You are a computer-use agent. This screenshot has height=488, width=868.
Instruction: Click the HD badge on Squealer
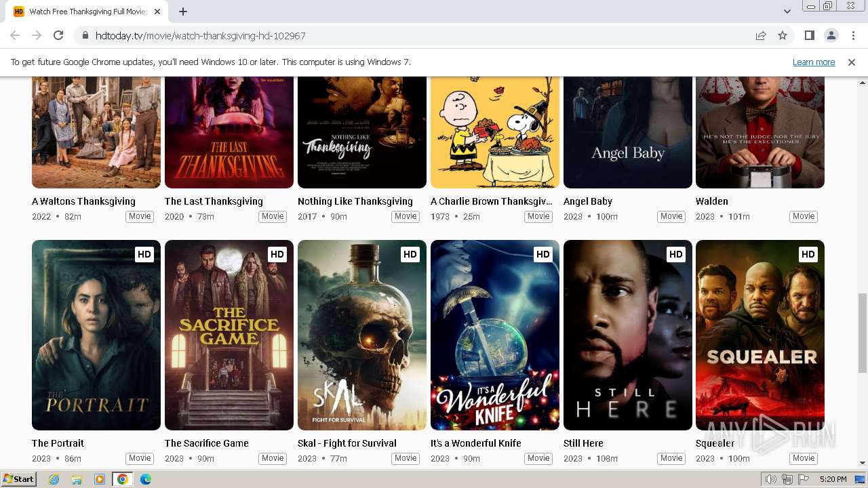pos(808,254)
